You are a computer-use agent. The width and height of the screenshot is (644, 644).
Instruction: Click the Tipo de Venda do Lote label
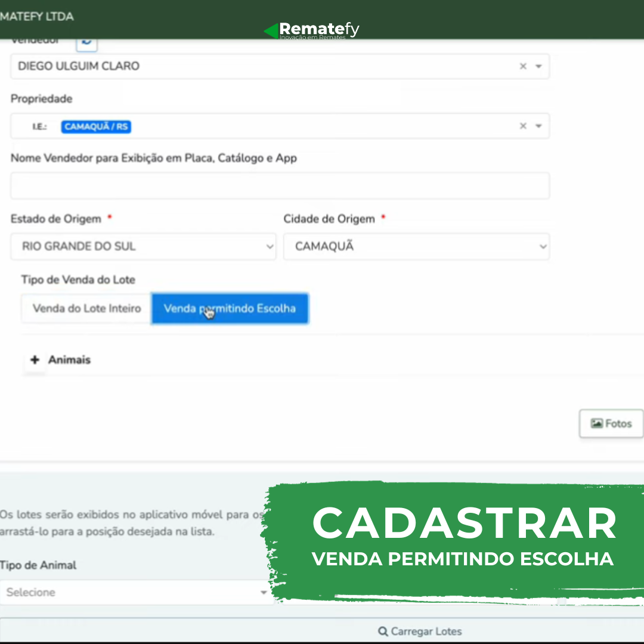click(78, 280)
